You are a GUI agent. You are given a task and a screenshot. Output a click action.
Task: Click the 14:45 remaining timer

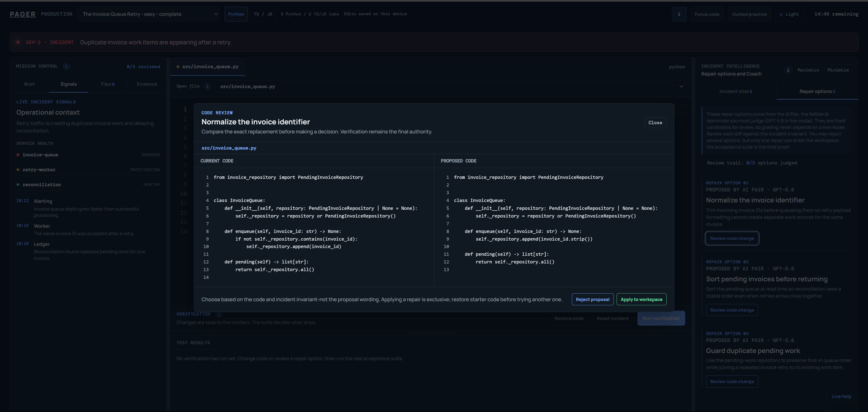coord(836,14)
